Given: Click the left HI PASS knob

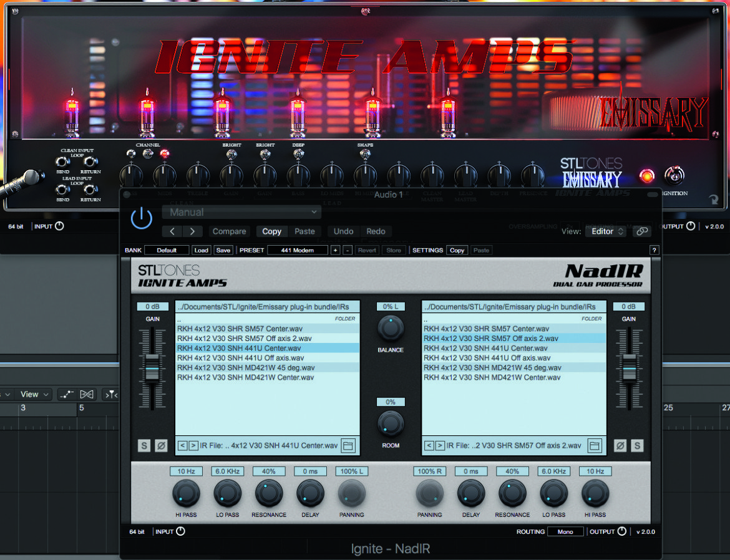Looking at the screenshot, I should (186, 493).
